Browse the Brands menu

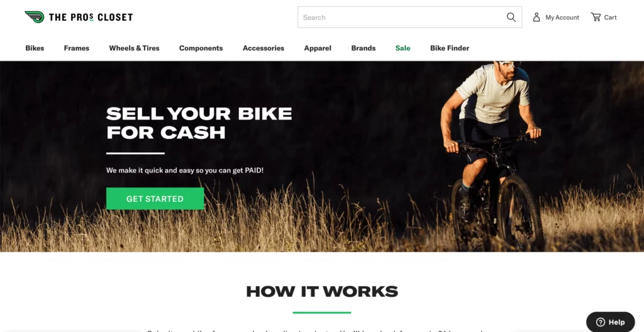[x=364, y=48]
